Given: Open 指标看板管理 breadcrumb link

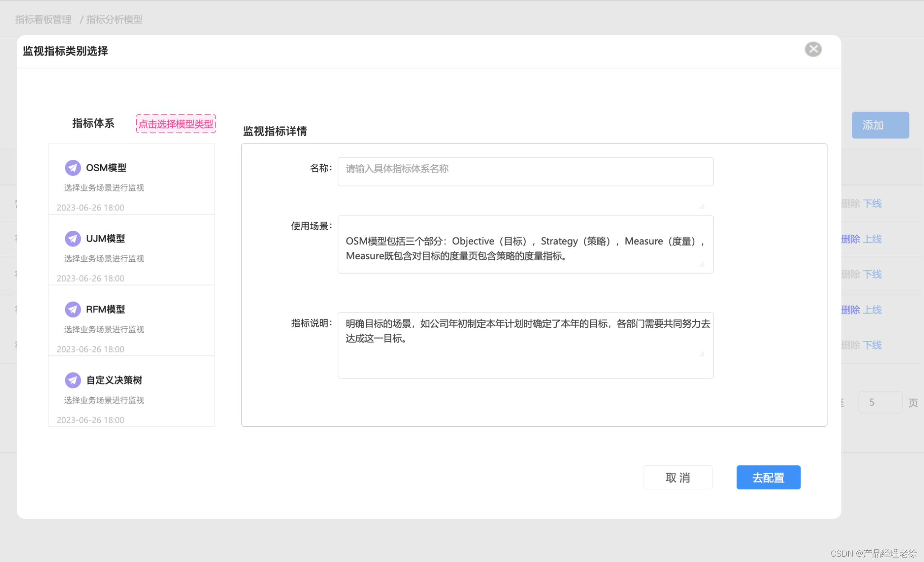Looking at the screenshot, I should coord(43,19).
